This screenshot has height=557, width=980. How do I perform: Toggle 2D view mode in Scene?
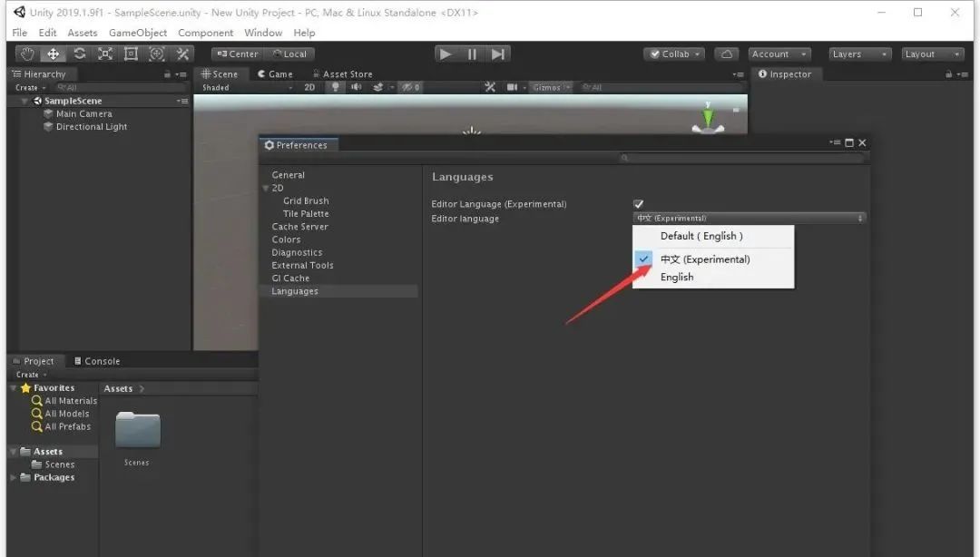(x=309, y=87)
